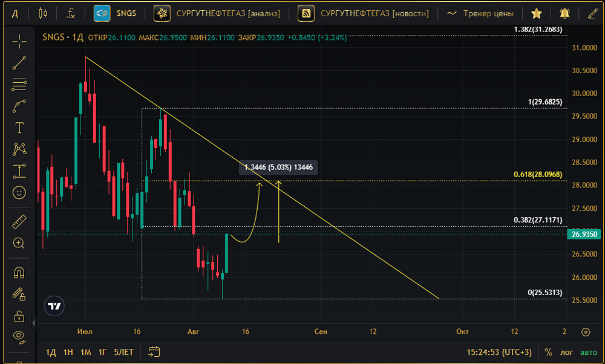
Task: Click the current price label 26.9350
Action: [x=584, y=234]
